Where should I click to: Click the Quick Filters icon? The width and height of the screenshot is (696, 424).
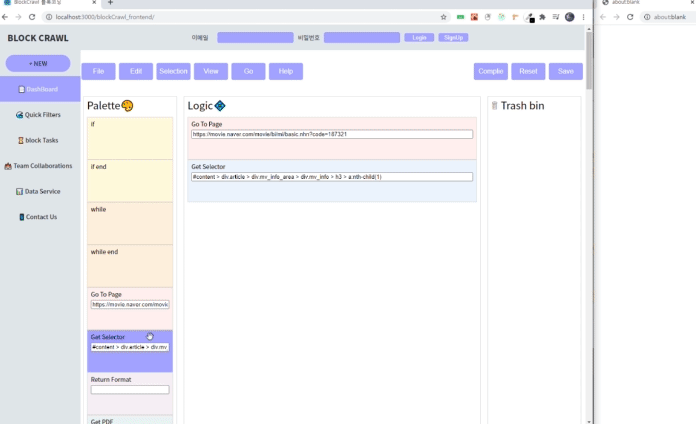click(20, 115)
